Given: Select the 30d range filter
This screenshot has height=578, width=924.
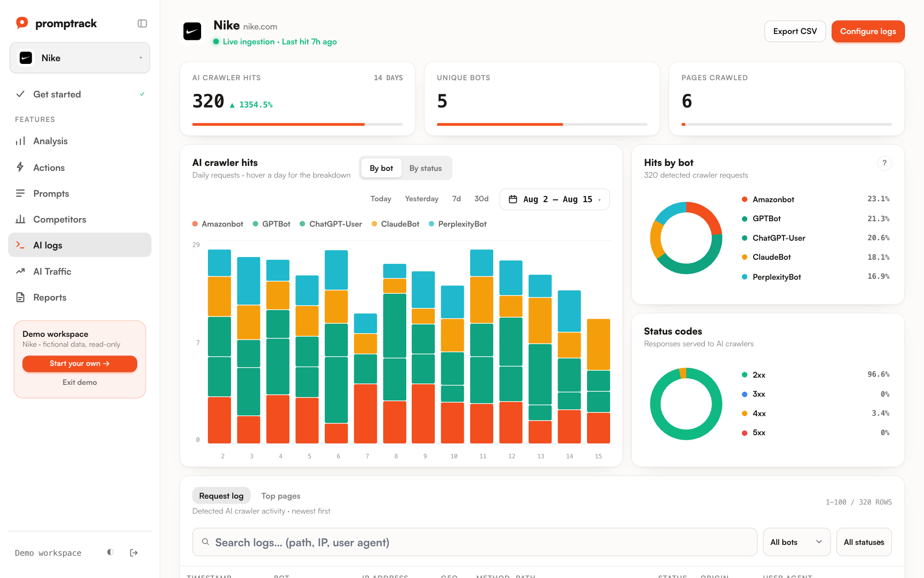Looking at the screenshot, I should click(x=481, y=199).
